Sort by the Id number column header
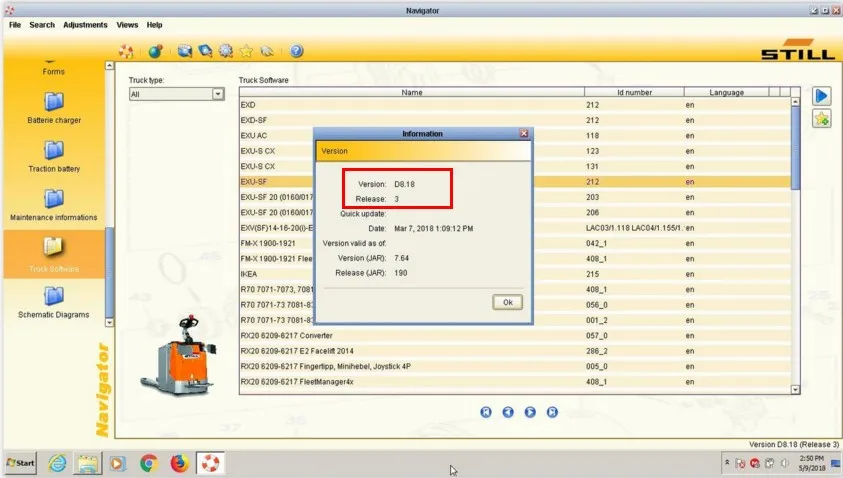843x478 pixels. coord(634,92)
